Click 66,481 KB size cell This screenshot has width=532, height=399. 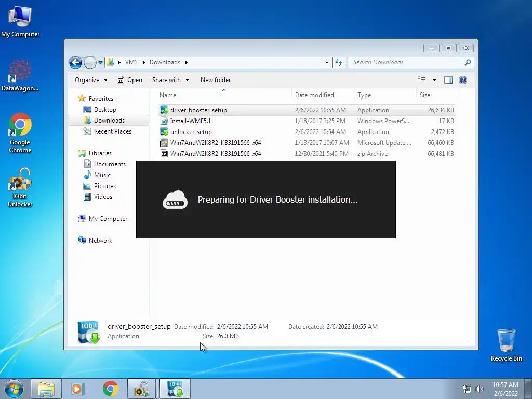pos(441,153)
